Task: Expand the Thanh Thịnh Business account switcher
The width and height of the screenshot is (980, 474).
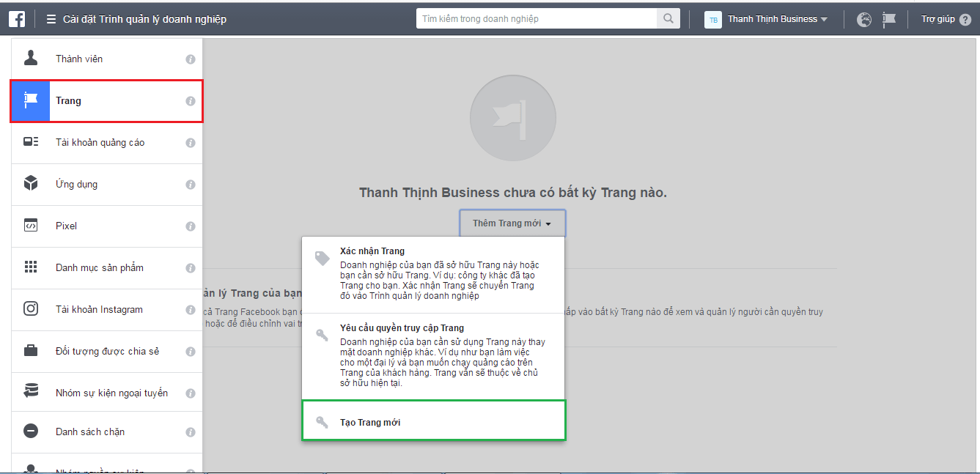Action: (x=777, y=20)
